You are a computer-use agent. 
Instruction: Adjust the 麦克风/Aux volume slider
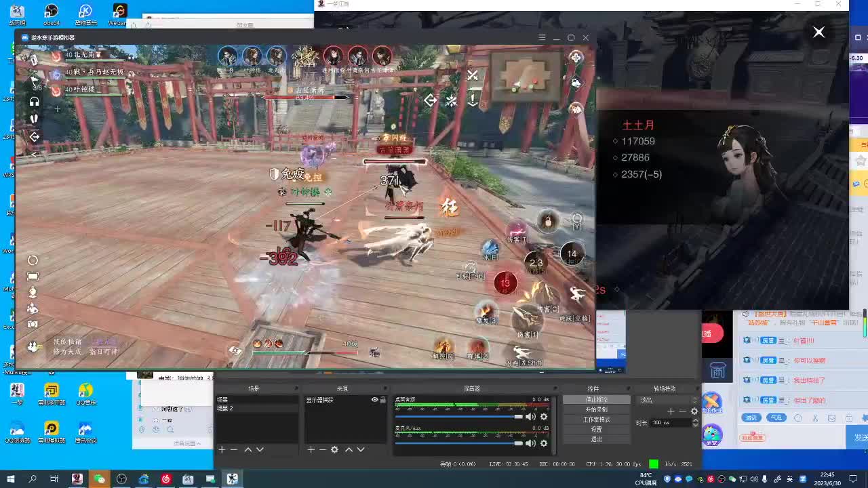pyautogui.click(x=459, y=443)
